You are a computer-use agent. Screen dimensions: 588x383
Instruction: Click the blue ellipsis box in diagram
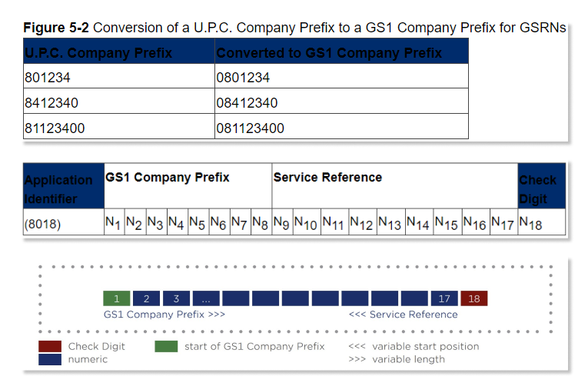[x=206, y=298]
